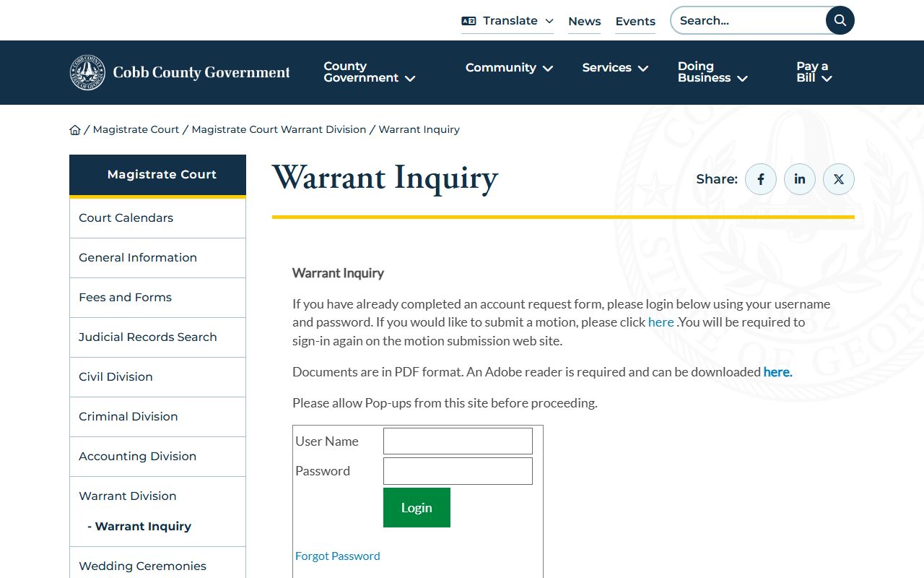Open Court Calendars in sidebar
This screenshot has width=924, height=578.
[x=157, y=218]
